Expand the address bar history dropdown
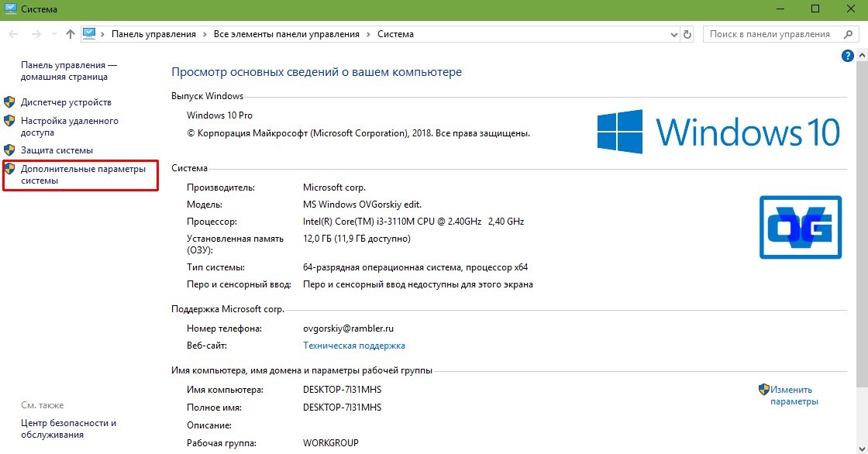Screen dimensions: 868x454 pos(673,34)
